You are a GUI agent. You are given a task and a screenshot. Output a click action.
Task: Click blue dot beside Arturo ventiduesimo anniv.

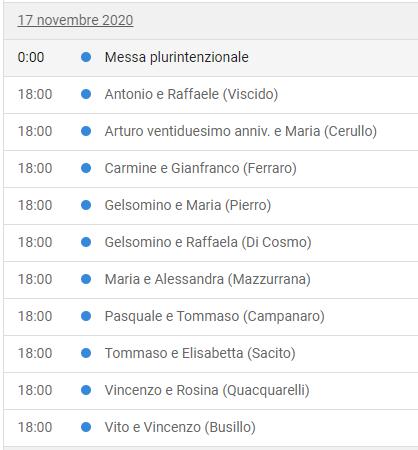[x=86, y=131]
